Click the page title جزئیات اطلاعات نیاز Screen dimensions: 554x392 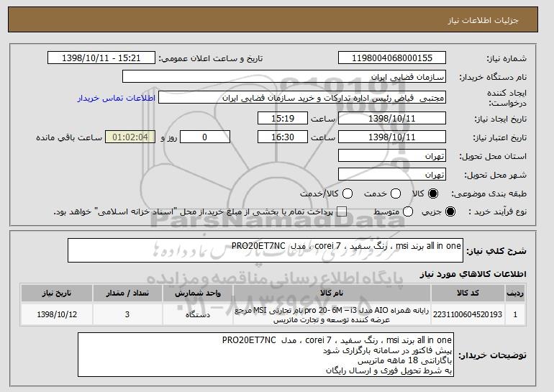click(483, 20)
